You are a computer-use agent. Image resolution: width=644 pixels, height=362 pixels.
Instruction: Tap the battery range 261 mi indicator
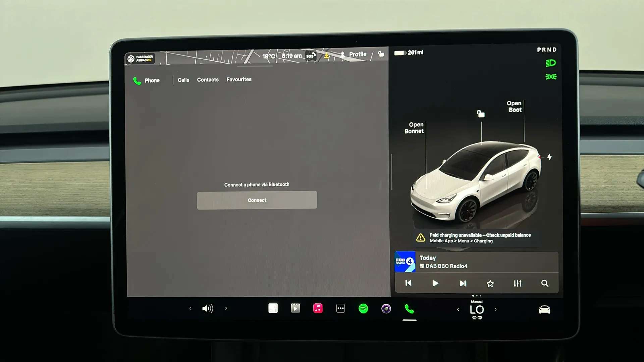[409, 53]
